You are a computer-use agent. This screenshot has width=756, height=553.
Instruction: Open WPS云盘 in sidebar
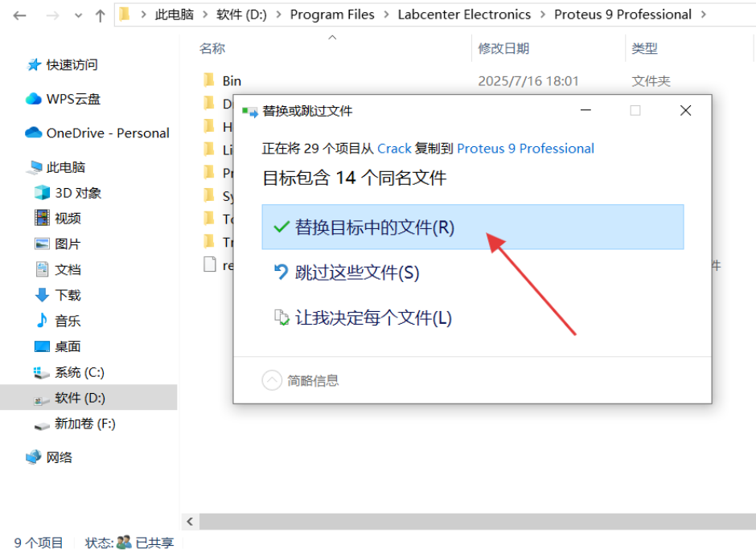[x=73, y=99]
